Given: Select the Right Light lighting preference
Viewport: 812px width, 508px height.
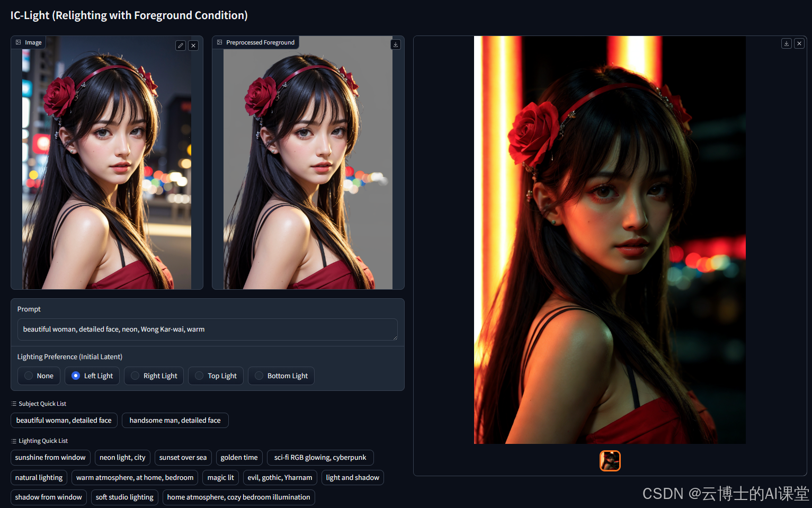Looking at the screenshot, I should 154,376.
